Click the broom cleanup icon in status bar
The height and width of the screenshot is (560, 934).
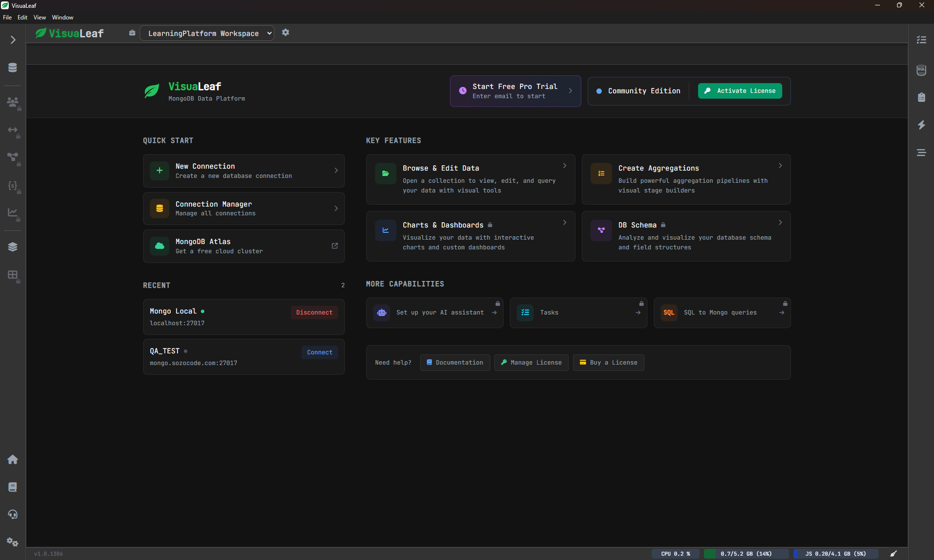[x=894, y=554]
